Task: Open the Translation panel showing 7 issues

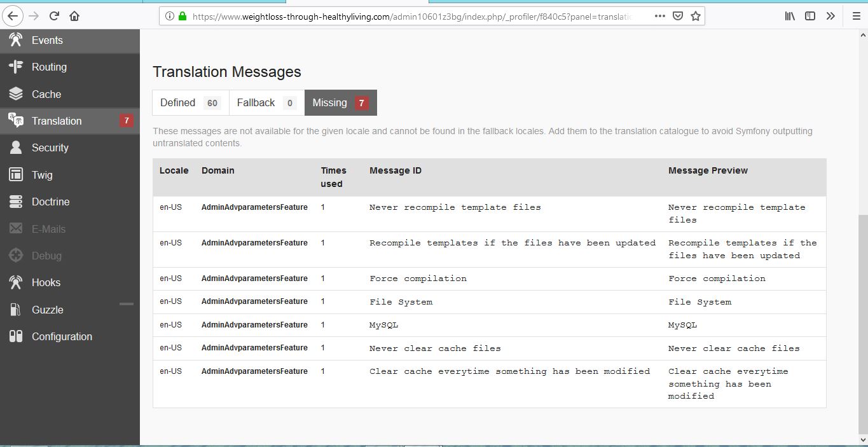Action: pos(56,121)
